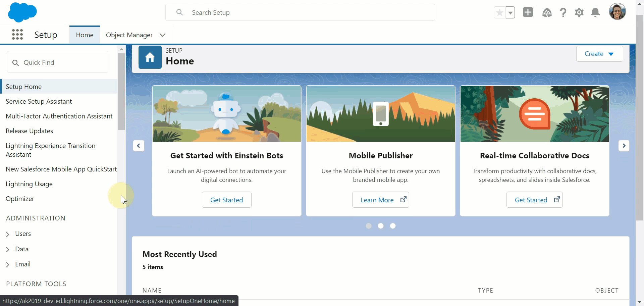The height and width of the screenshot is (306, 644).
Task: Select the third carousel dot
Action: point(393,226)
